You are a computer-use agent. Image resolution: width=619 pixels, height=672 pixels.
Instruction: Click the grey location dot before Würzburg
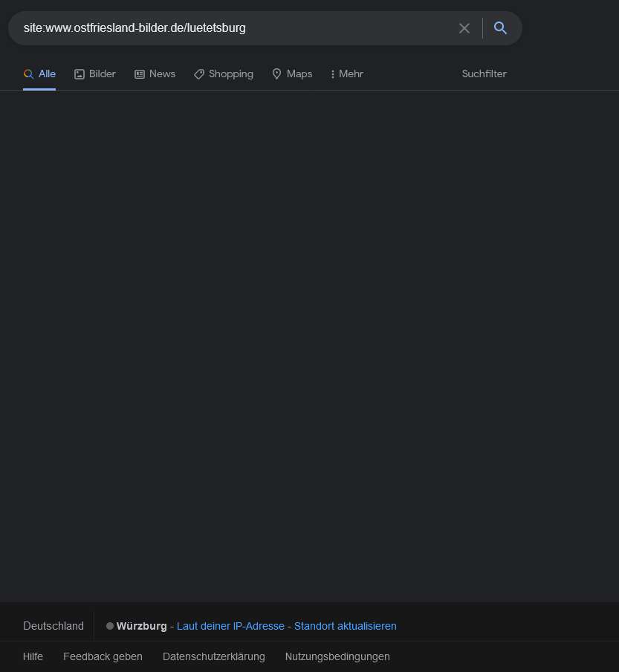tap(110, 626)
